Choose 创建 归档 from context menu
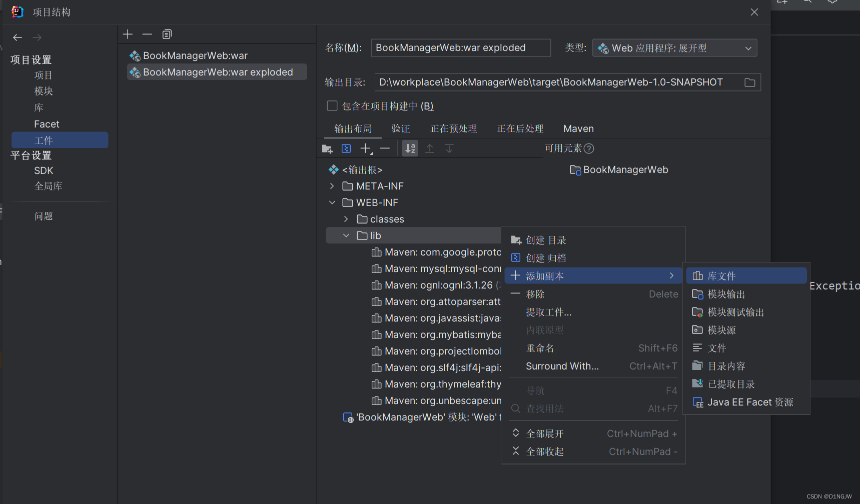 pyautogui.click(x=593, y=258)
